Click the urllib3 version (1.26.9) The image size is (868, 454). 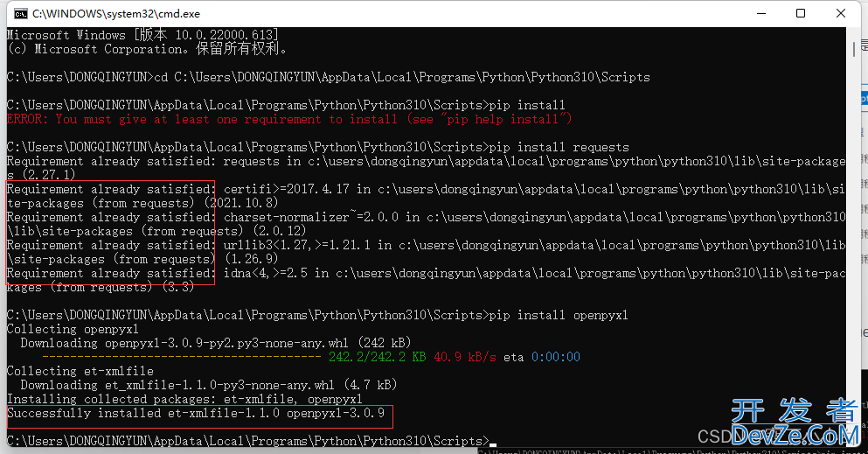pos(252,259)
